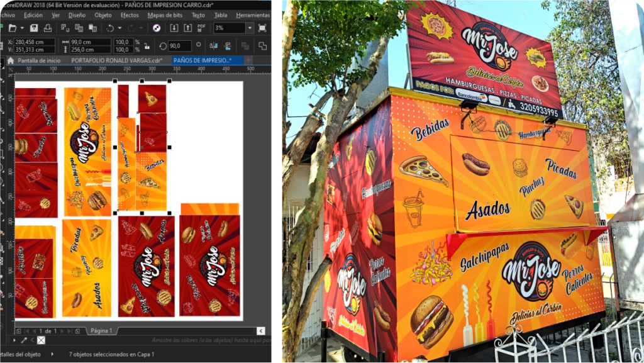Viewport: 644px width, 363px height.
Task: Select the eyedropper in the document palette
Action: point(24,340)
